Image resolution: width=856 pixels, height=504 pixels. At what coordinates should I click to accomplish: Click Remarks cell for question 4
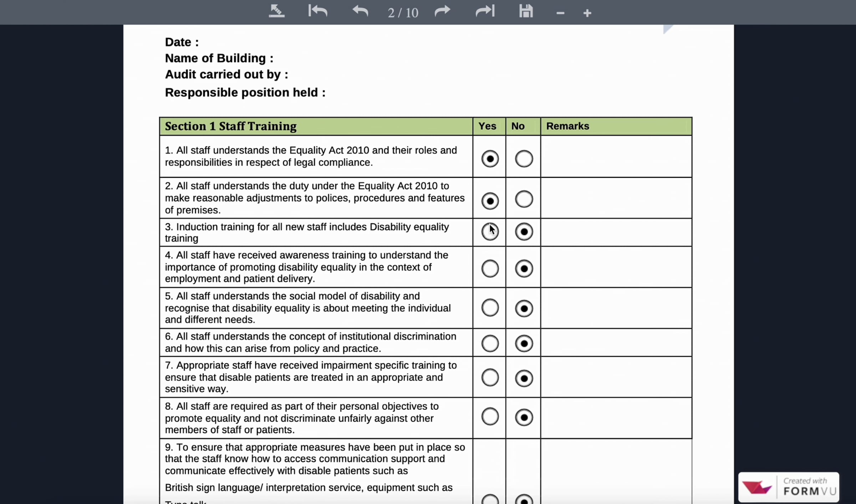[x=616, y=267]
